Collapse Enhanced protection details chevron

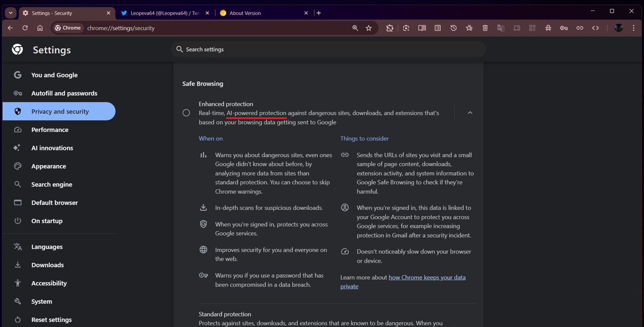tap(470, 113)
